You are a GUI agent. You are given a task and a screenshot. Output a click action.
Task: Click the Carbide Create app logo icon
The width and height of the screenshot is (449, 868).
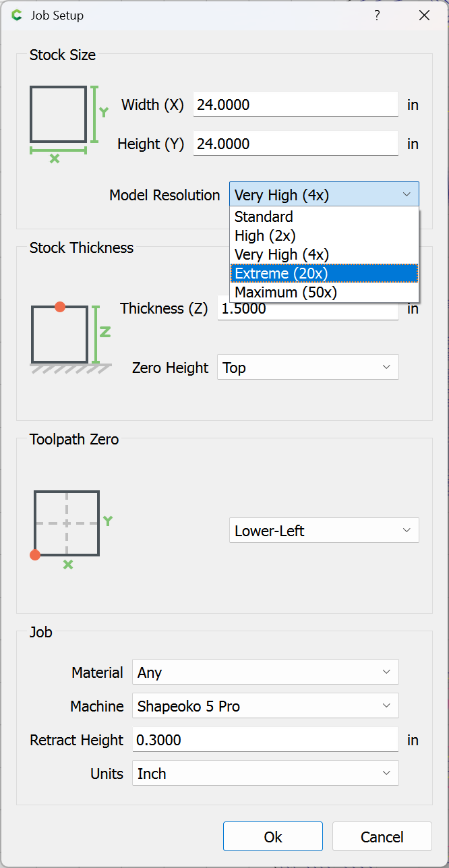pyautogui.click(x=17, y=16)
